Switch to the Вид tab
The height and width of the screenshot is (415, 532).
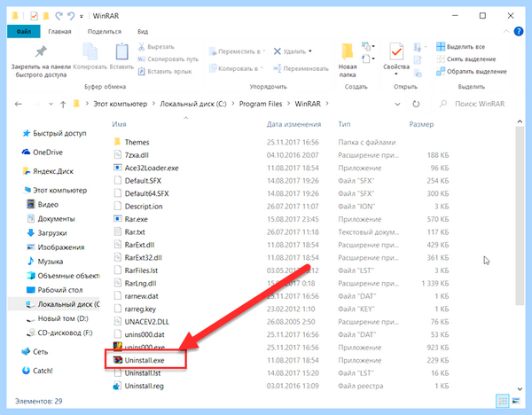(143, 32)
